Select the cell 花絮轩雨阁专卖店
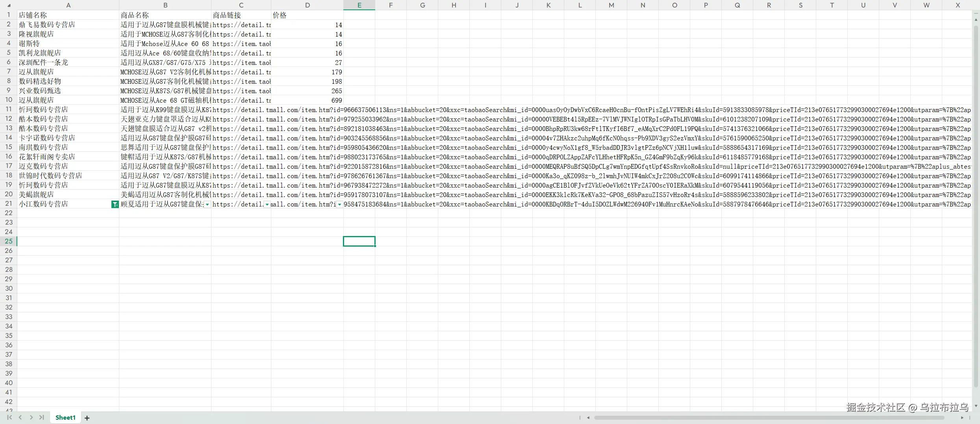The height and width of the screenshot is (424, 980). pos(68,157)
